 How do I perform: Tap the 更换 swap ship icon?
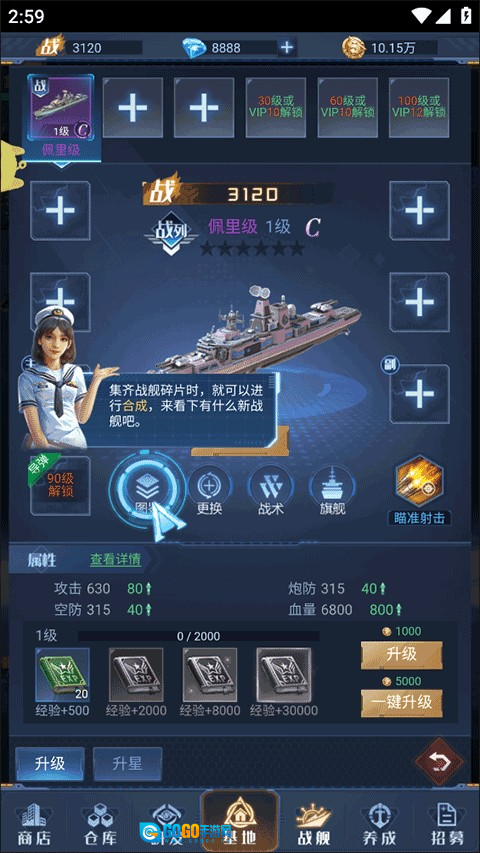coord(210,491)
